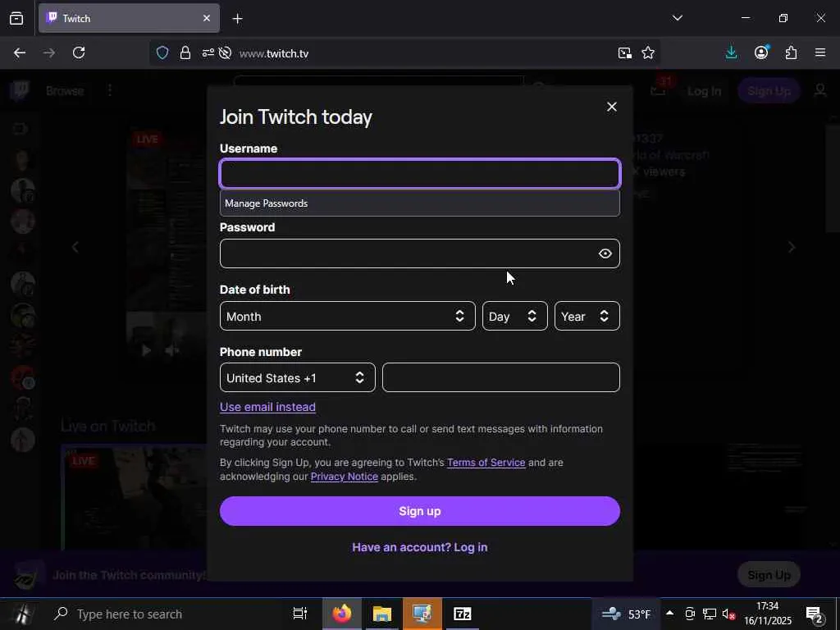840x630 pixels.
Task: Open the Month dropdown
Action: pos(347,316)
